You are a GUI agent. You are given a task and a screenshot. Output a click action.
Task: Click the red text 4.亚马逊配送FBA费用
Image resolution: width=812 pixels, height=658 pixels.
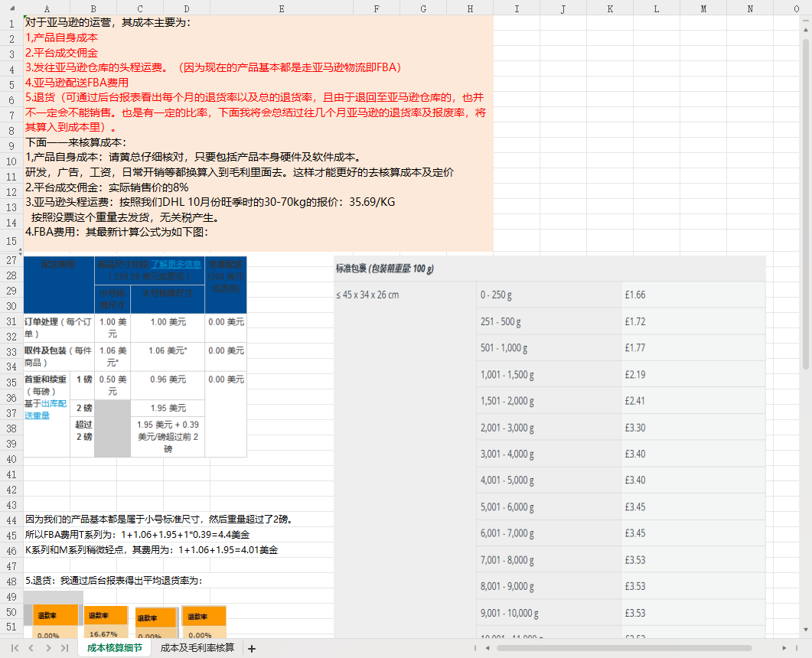tap(77, 83)
